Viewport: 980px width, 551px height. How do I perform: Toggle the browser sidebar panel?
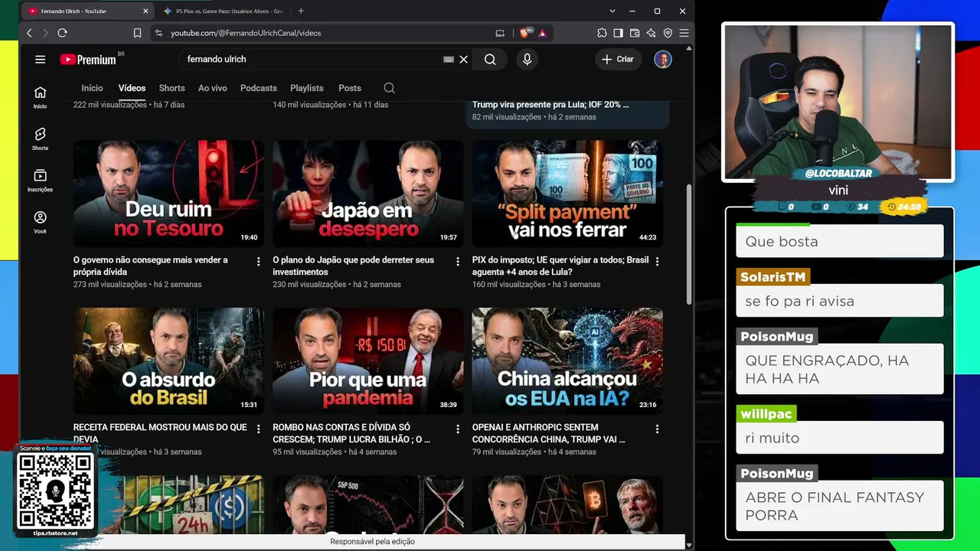[x=618, y=33]
